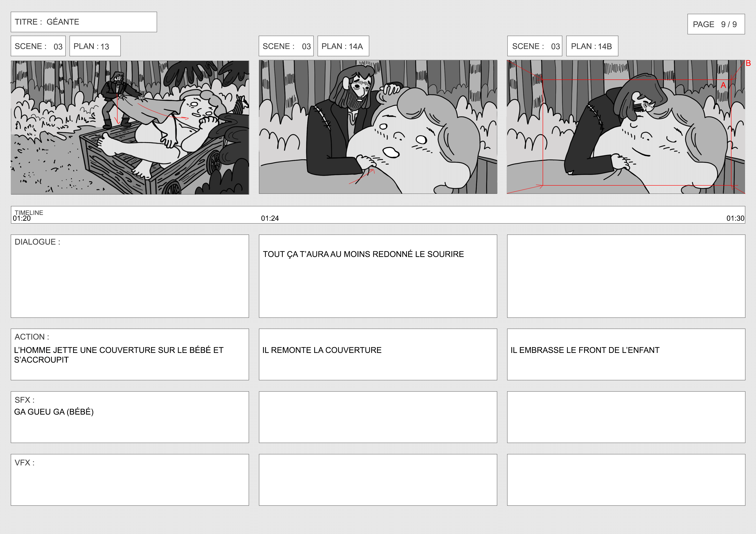756x534 pixels.
Task: Click the SCENE : 03 box above plan 14B
Action: pyautogui.click(x=534, y=46)
